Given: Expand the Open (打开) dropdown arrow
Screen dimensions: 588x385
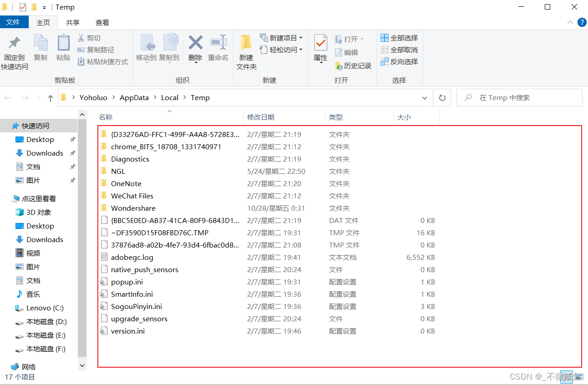Looking at the screenshot, I should (362, 39).
